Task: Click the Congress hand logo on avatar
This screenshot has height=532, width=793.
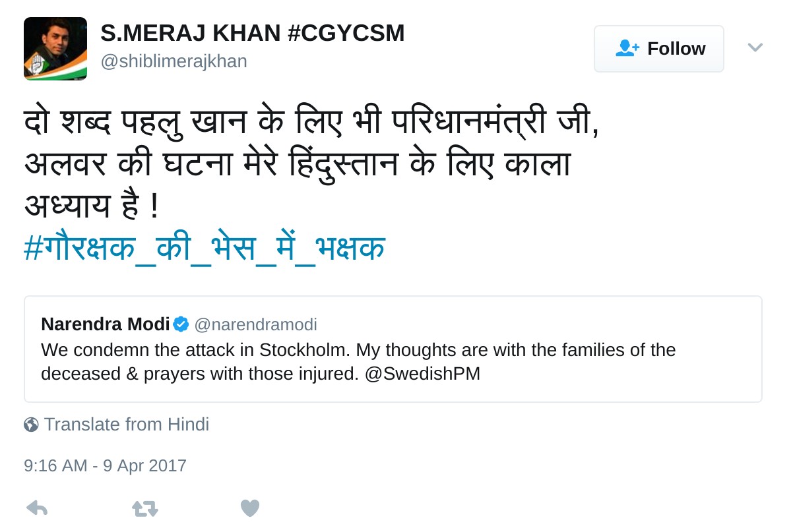Action: (34, 64)
